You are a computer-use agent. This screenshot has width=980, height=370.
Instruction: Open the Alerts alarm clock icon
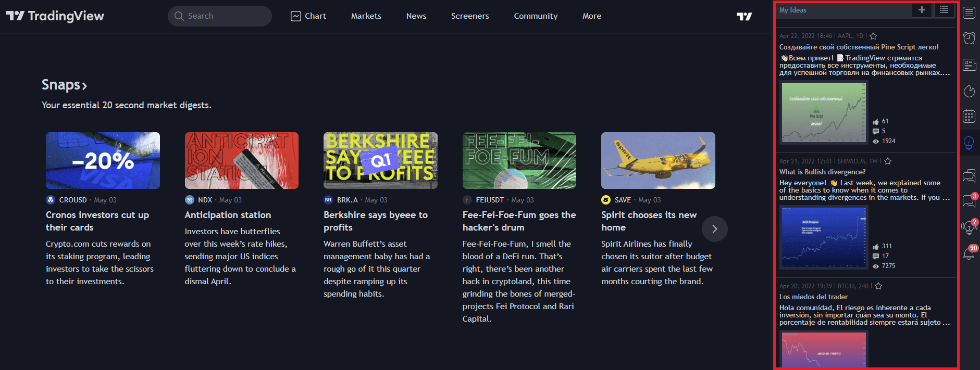click(x=969, y=38)
